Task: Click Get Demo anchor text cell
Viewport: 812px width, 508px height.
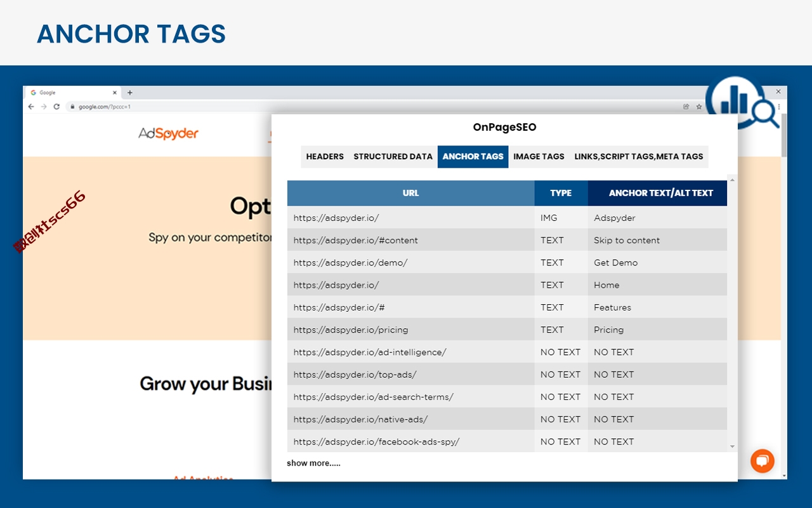Action: click(x=657, y=262)
